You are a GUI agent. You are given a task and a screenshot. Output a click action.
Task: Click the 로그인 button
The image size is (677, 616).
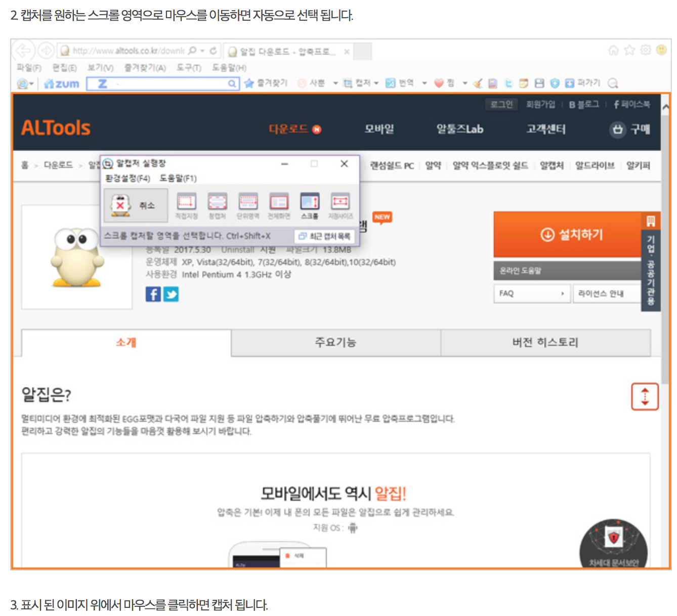tap(501, 104)
